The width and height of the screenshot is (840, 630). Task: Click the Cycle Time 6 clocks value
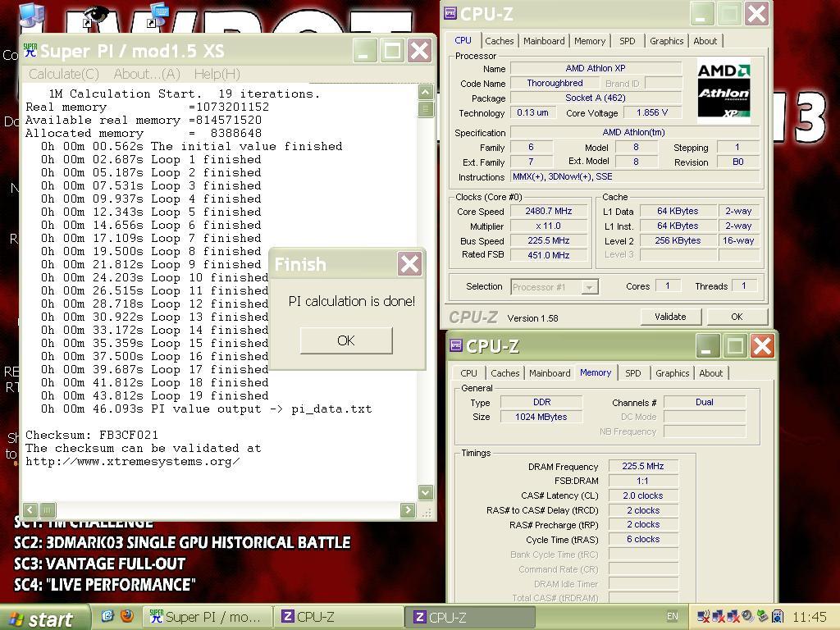pos(643,540)
